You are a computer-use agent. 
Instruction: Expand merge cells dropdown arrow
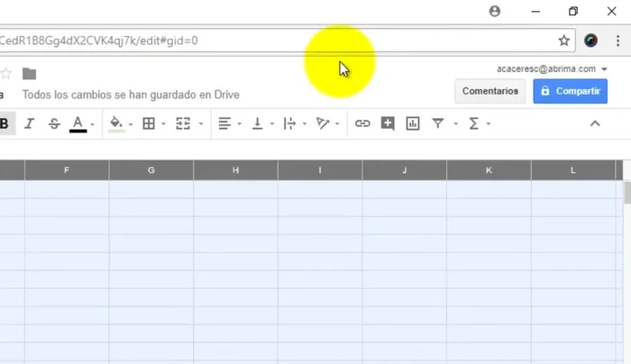201,123
